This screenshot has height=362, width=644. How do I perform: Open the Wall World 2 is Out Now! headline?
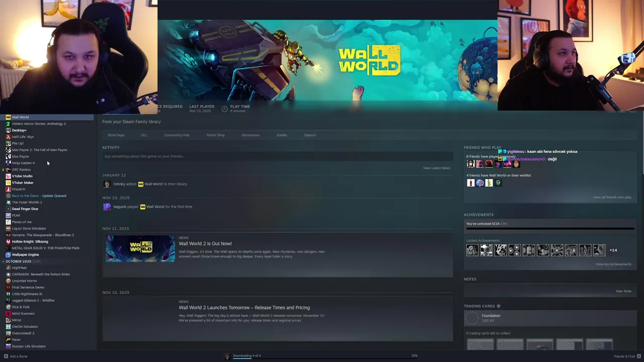point(205,243)
